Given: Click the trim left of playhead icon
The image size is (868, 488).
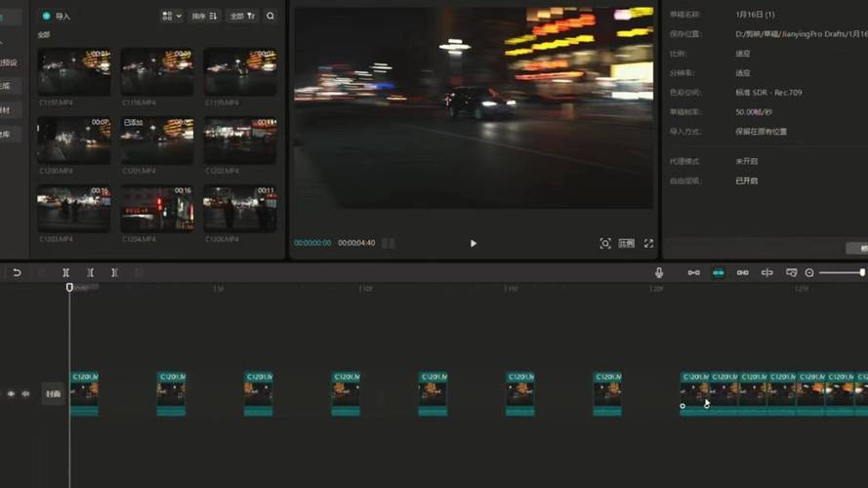Looking at the screenshot, I should click(x=90, y=273).
